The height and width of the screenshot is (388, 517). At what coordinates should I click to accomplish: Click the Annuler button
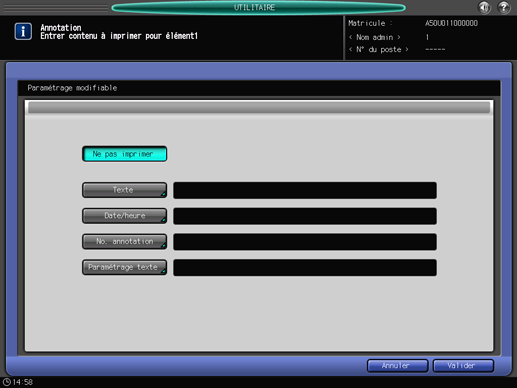point(397,366)
